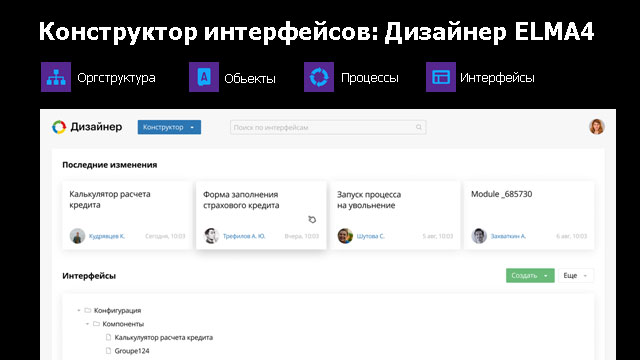Viewport: 640px width, 360px height.
Task: Click file icon beside Калькулуятор расчета кредита
Action: tap(108, 338)
